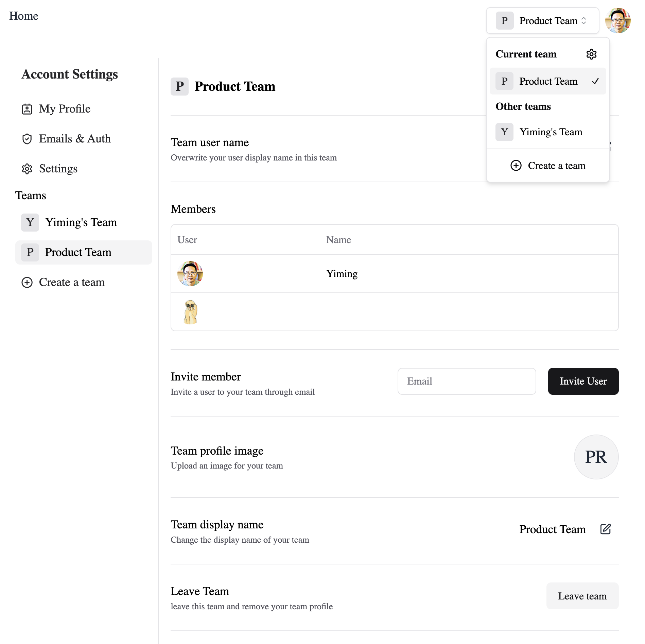The image size is (645, 644).
Task: Click the Leave team button
Action: point(582,596)
